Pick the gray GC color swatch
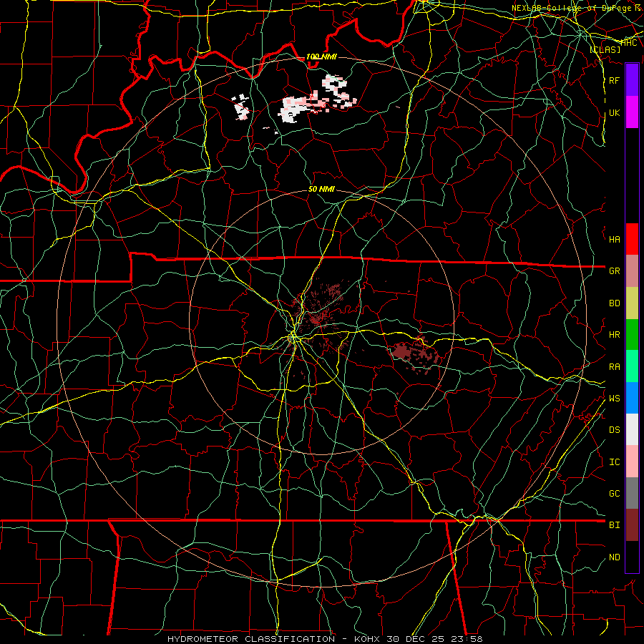The width and height of the screenshot is (644, 644). coord(632,493)
